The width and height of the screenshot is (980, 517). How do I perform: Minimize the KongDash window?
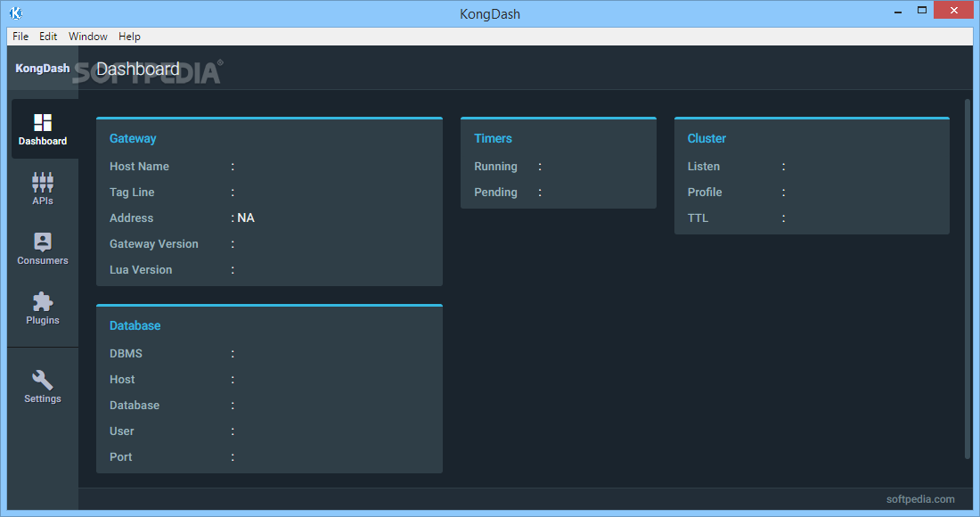[x=898, y=12]
